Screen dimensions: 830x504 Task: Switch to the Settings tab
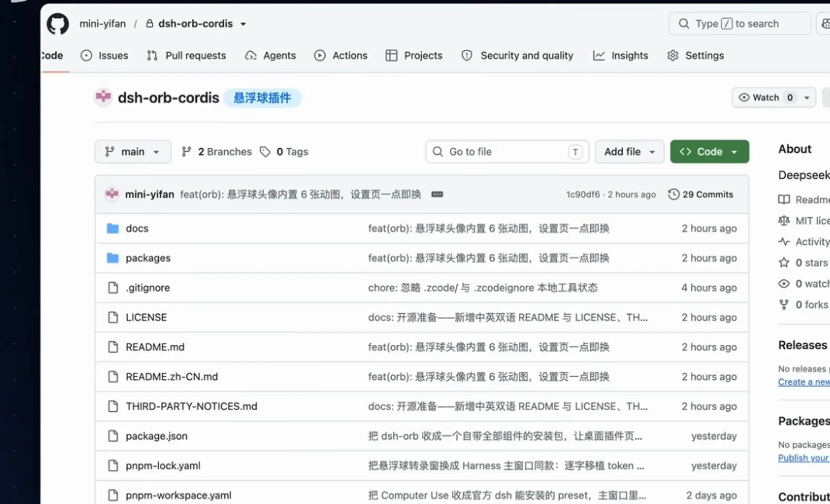click(695, 55)
